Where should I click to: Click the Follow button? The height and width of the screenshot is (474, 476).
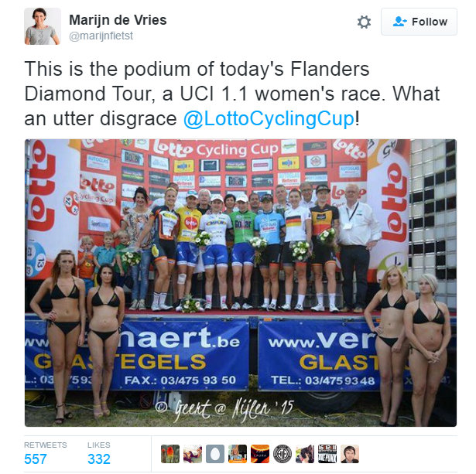[x=419, y=22]
